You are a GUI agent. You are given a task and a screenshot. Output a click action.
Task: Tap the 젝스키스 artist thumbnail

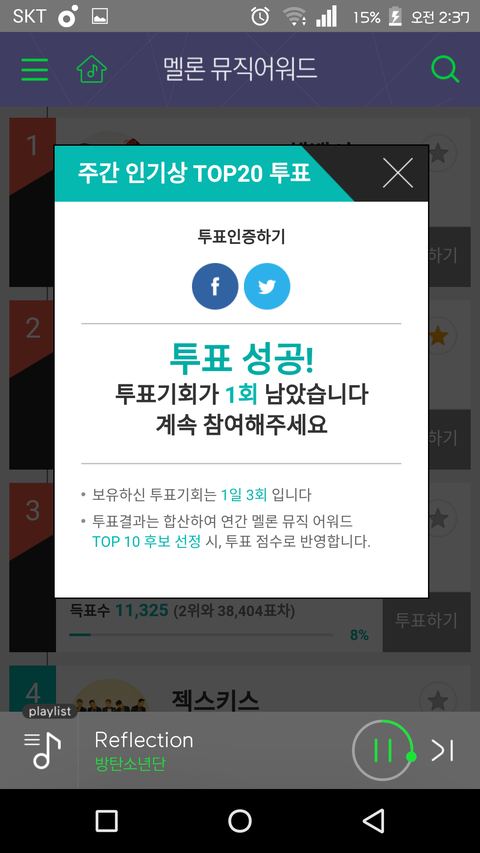point(110,696)
